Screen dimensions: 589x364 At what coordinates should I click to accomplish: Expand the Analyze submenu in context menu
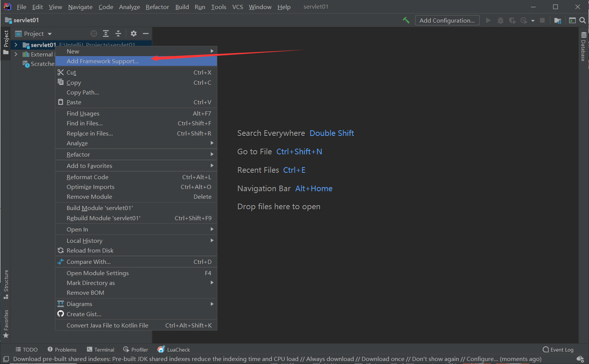coord(136,143)
